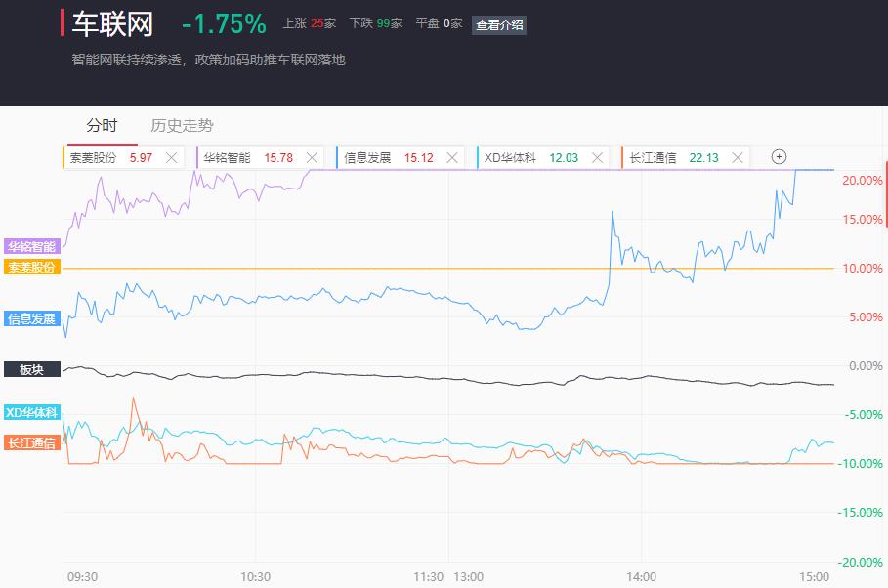The height and width of the screenshot is (588, 888).
Task: Click the 下跌 99家 decliners count
Action: [x=375, y=23]
